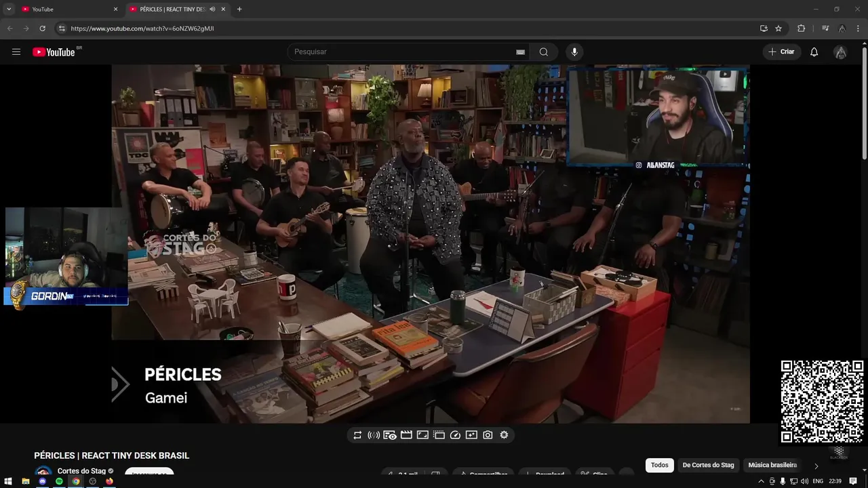Go to YouTube home via the logo
The image size is (868, 488).
pyautogui.click(x=54, y=52)
